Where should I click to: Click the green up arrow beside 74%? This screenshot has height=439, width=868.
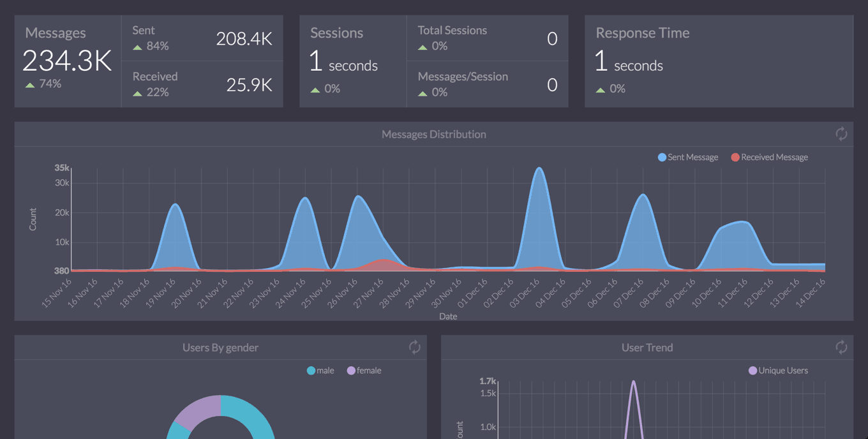30,85
